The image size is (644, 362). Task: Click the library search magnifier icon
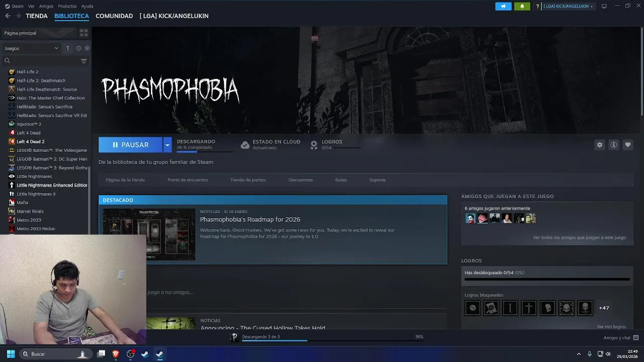pos(7,61)
